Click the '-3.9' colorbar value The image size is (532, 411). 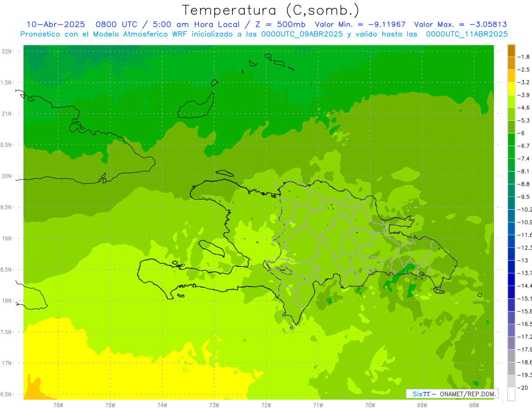pyautogui.click(x=524, y=95)
